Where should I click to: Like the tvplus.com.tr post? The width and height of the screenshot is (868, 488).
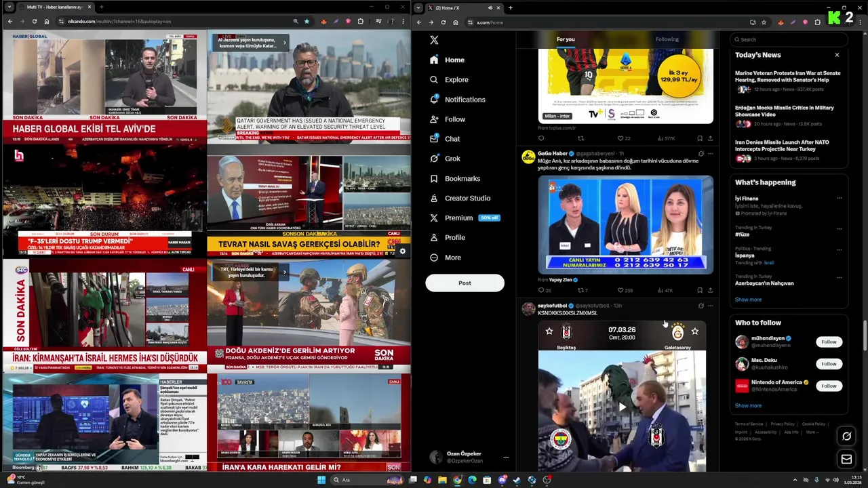(x=620, y=138)
